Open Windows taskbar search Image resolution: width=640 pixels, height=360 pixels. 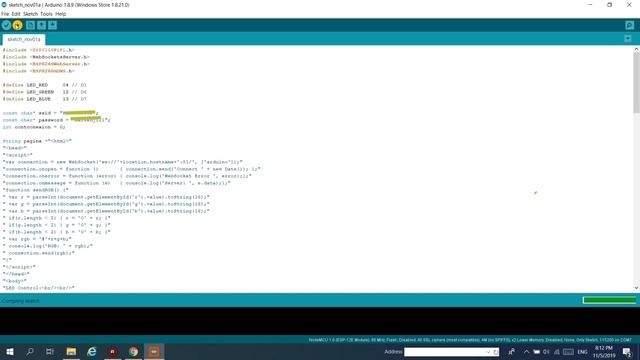[30, 351]
